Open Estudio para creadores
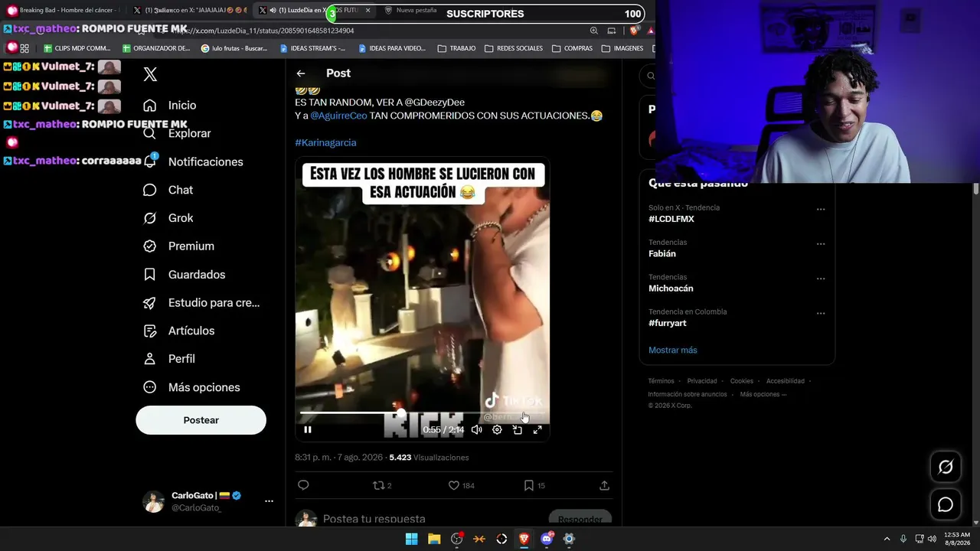This screenshot has width=980, height=551. tap(201, 303)
